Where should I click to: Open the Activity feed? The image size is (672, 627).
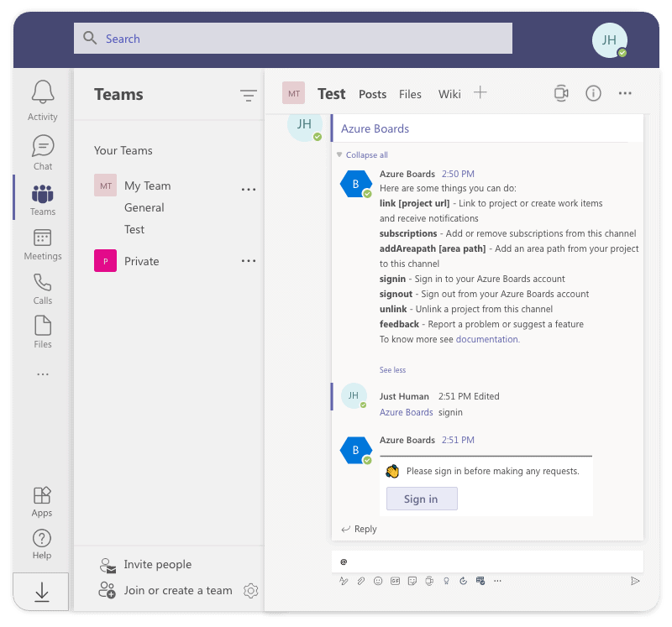pos(42,99)
